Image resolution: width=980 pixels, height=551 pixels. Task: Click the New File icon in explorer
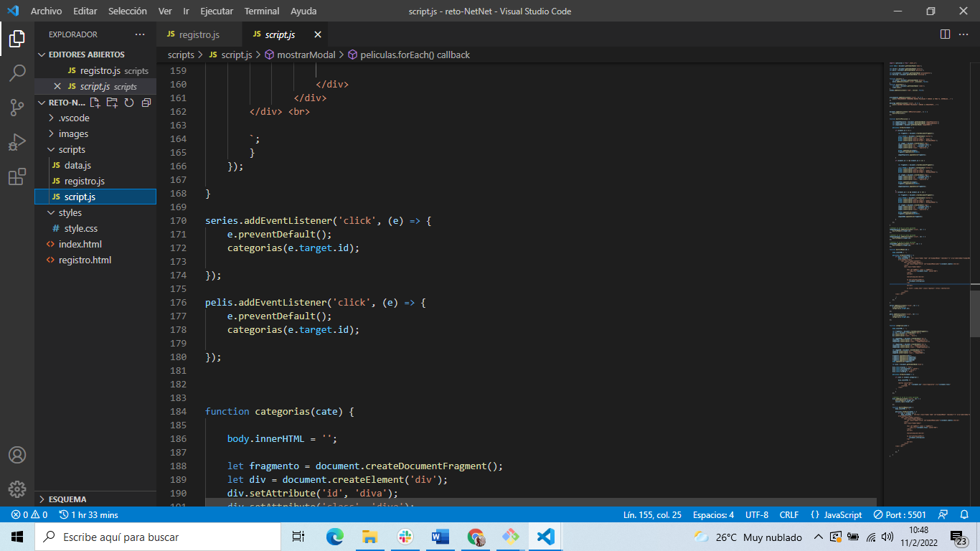point(95,103)
